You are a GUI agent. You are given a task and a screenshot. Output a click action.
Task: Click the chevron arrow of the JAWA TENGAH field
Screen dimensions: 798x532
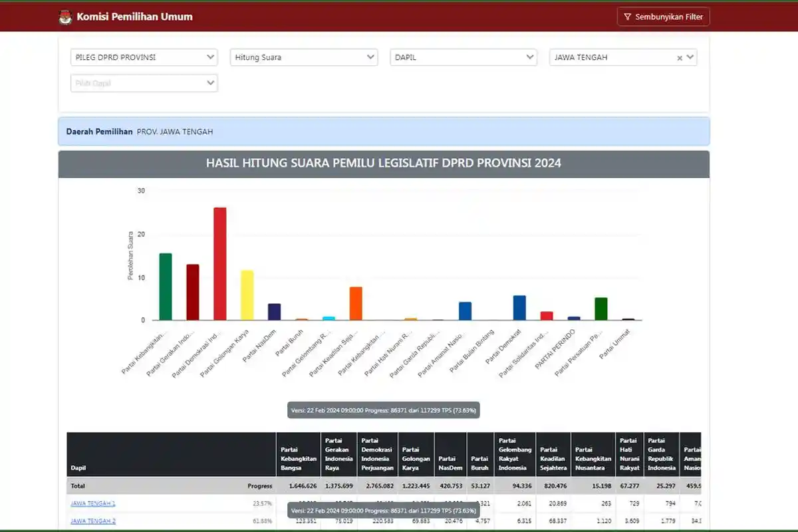pos(690,57)
